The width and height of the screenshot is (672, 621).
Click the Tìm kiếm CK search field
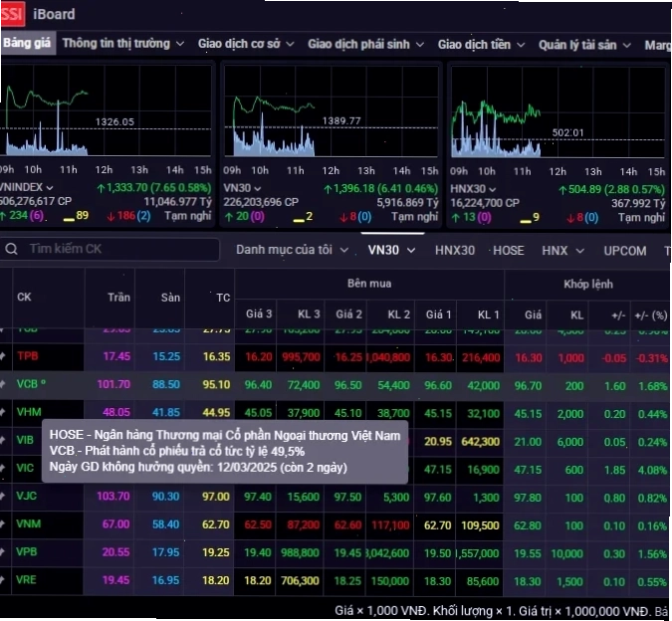click(x=111, y=249)
